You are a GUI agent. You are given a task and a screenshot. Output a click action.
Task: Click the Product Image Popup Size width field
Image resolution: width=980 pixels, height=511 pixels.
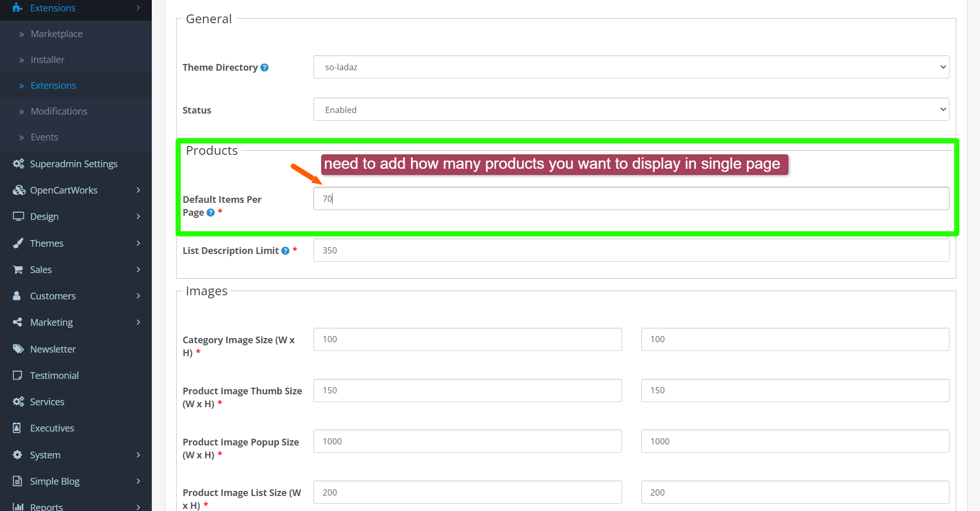pos(467,441)
